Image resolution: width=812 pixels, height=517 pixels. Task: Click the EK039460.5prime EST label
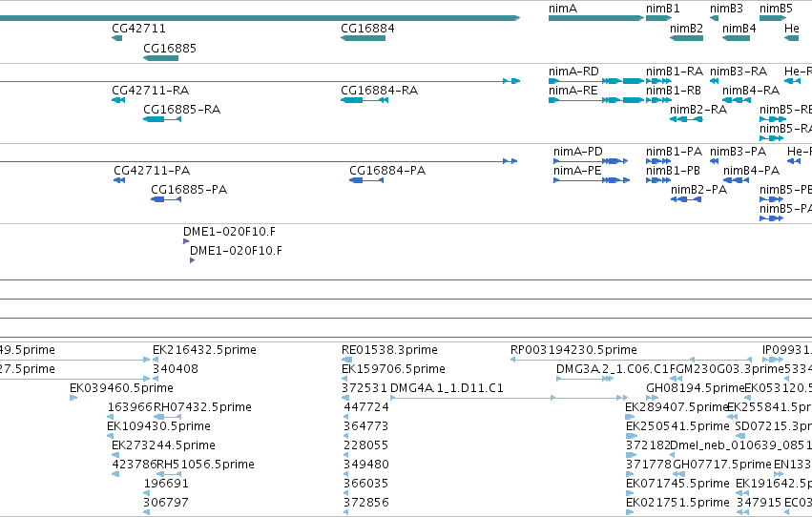[121, 388]
